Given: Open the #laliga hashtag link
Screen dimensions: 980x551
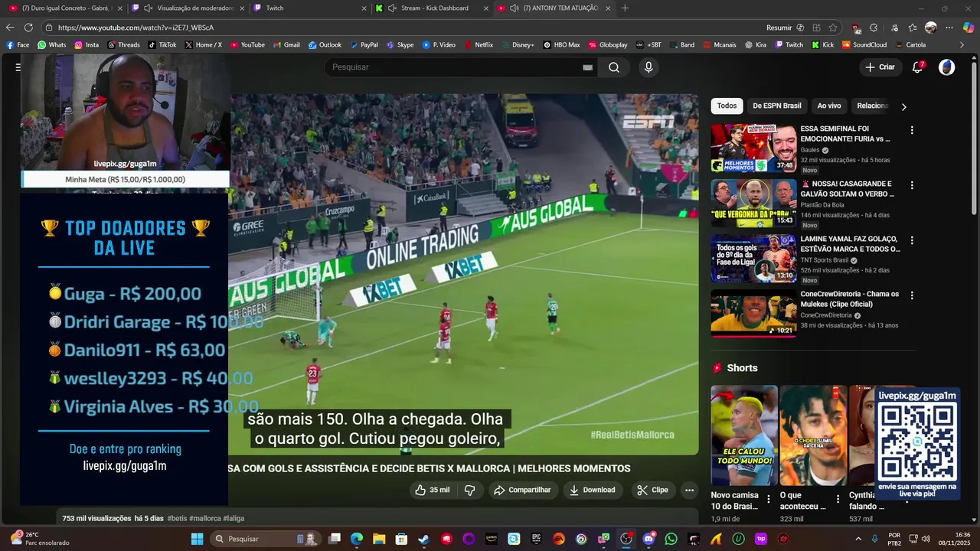Looking at the screenshot, I should tap(234, 518).
